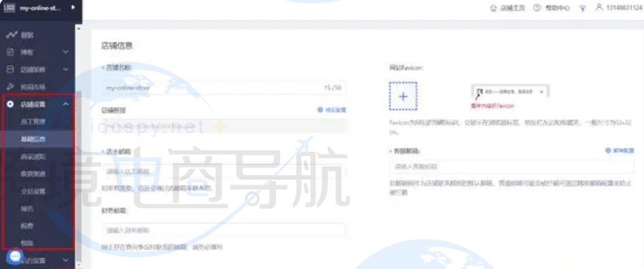Select the fourth store settings submenu item

(33, 174)
